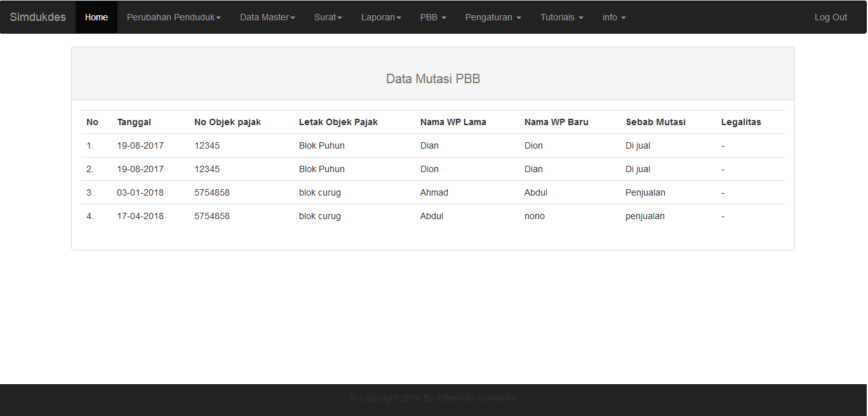868x416 pixels.
Task: Open the PBB dropdown in navbar
Action: click(x=433, y=17)
